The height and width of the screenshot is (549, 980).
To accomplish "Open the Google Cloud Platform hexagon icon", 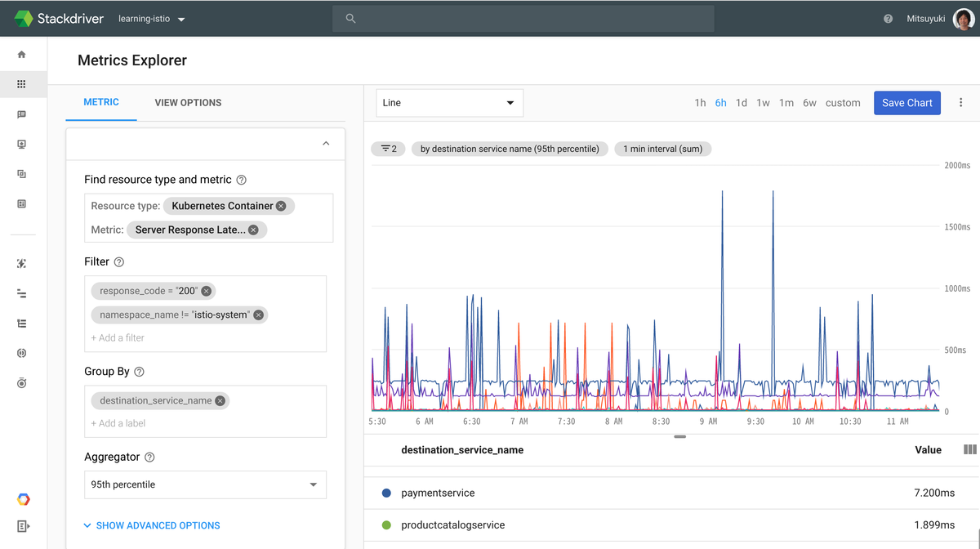I will tap(22, 499).
